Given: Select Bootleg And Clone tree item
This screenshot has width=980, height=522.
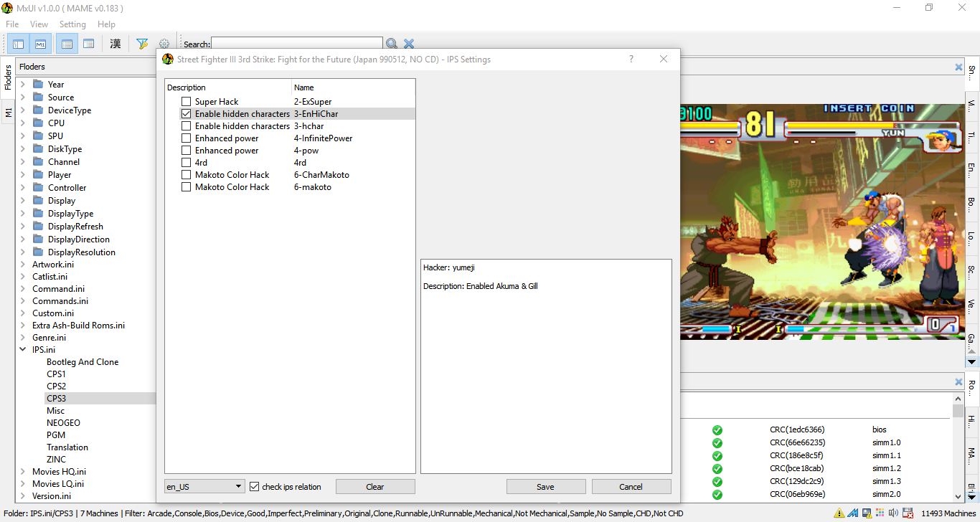Looking at the screenshot, I should pos(83,362).
